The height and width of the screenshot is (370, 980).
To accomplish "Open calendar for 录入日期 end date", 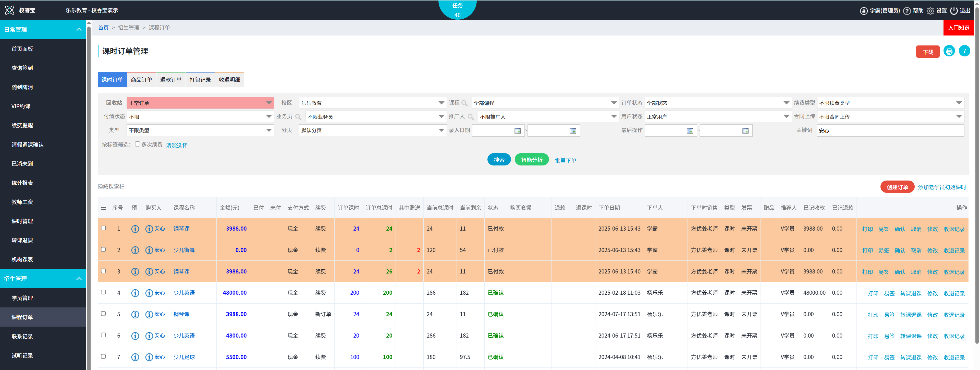I will tap(572, 130).
